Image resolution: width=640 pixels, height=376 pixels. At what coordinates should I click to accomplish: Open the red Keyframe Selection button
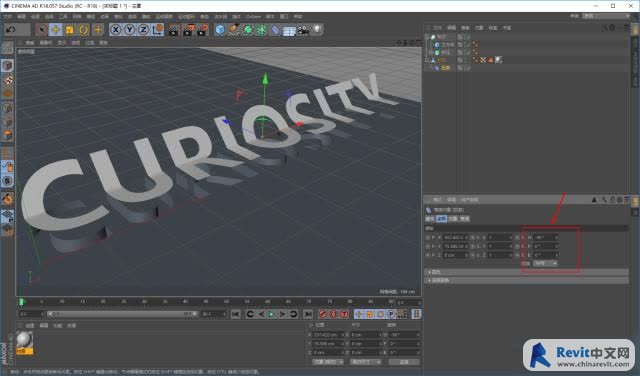click(x=344, y=314)
